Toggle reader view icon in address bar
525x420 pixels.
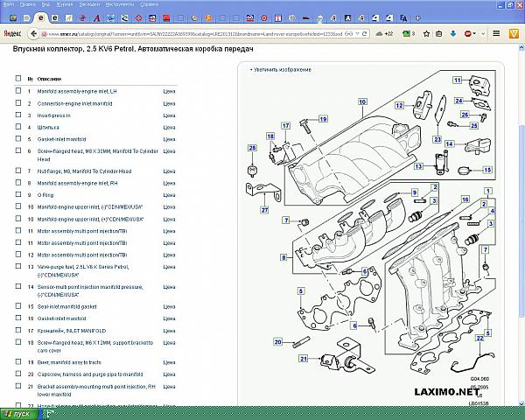[x=348, y=34]
